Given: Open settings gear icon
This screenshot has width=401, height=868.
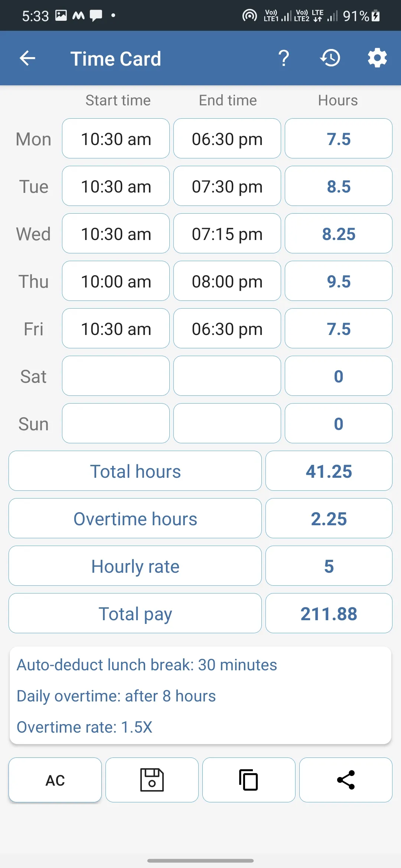Looking at the screenshot, I should tap(377, 58).
